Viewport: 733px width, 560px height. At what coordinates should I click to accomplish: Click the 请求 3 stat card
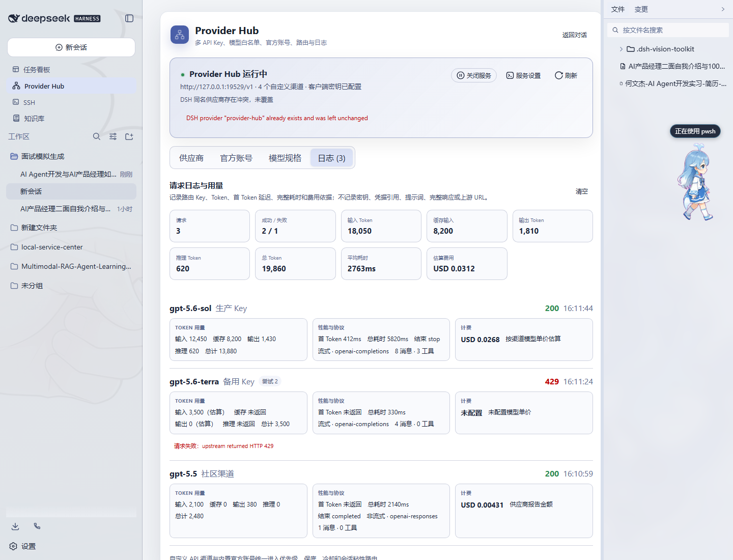pos(210,226)
